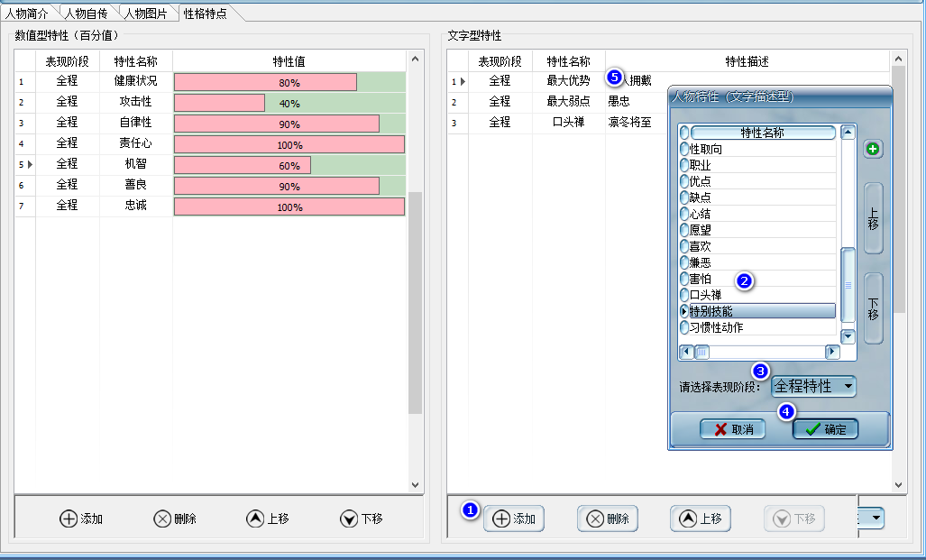This screenshot has height=560, width=926.
Task: Cancel the dialog with the 取消 button
Action: point(732,429)
